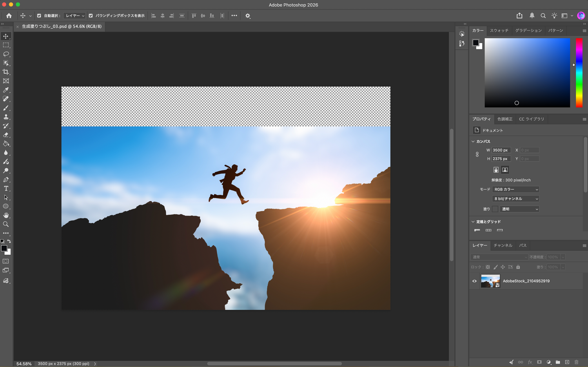
Task: Open the 8 bit/チャンネル dropdown
Action: click(516, 199)
